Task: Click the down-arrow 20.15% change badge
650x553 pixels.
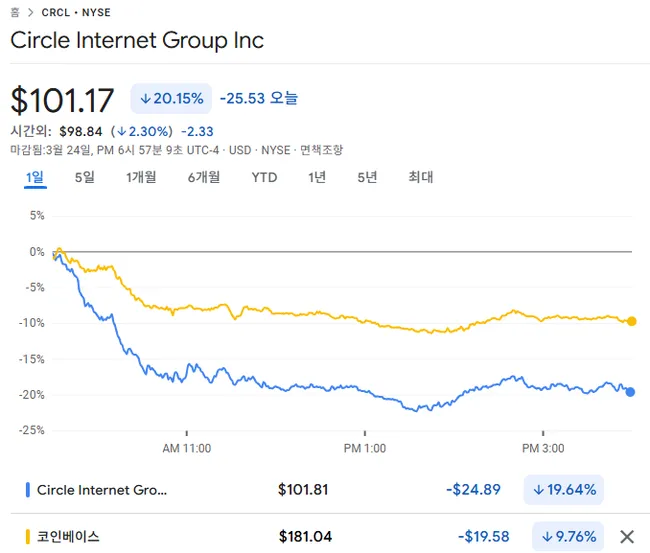Action: pos(171,98)
